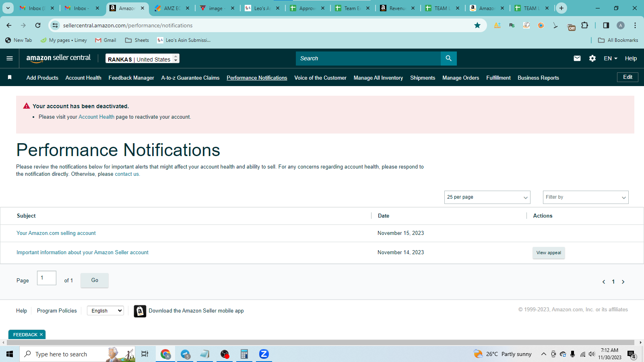644x362 pixels.
Task: Open the Windows Start menu
Action: point(10,354)
